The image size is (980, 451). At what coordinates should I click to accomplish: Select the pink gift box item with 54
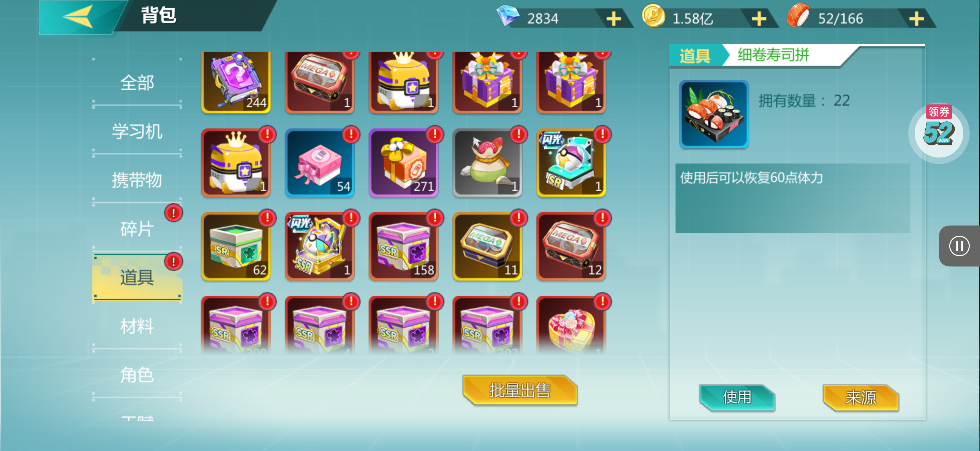point(319,163)
